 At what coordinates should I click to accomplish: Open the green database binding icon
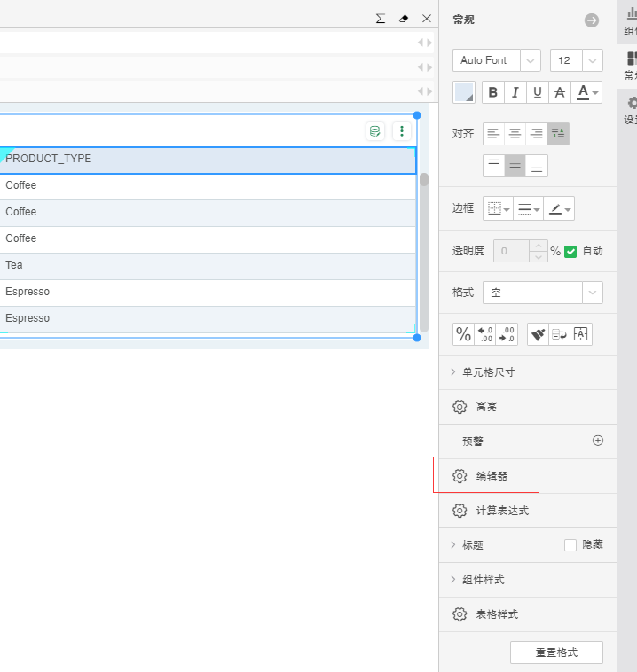(x=375, y=131)
